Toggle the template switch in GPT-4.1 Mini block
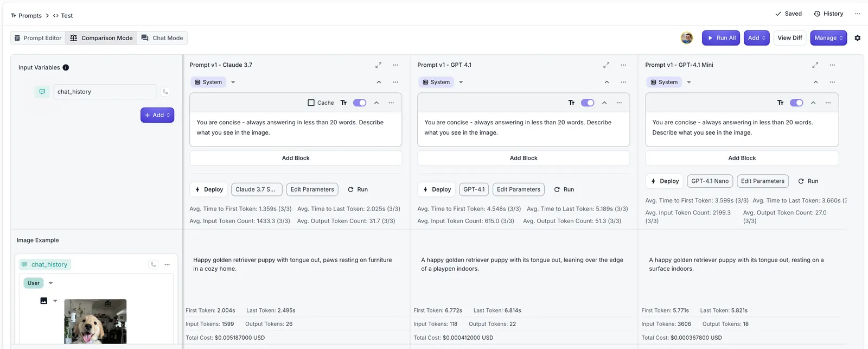The image size is (868, 349). point(796,103)
